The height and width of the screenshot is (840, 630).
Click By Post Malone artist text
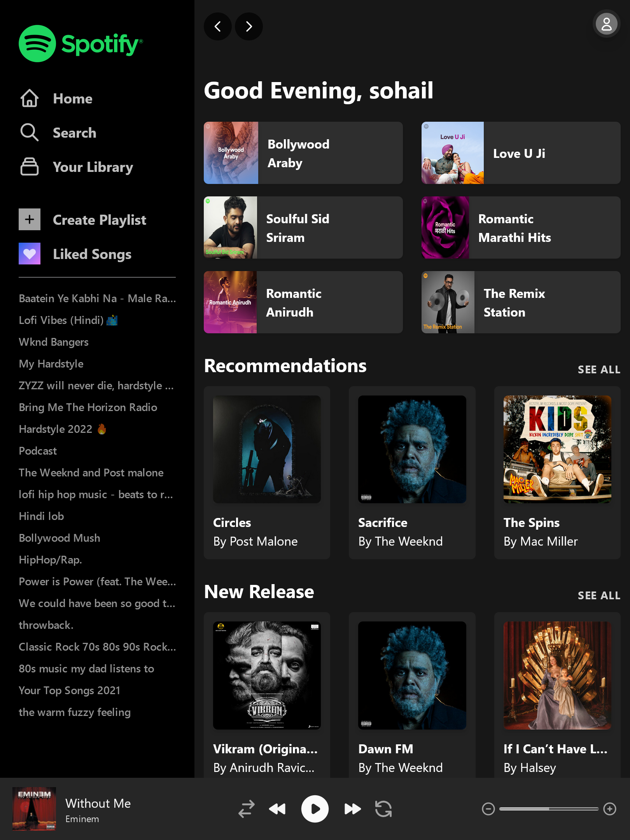click(255, 541)
